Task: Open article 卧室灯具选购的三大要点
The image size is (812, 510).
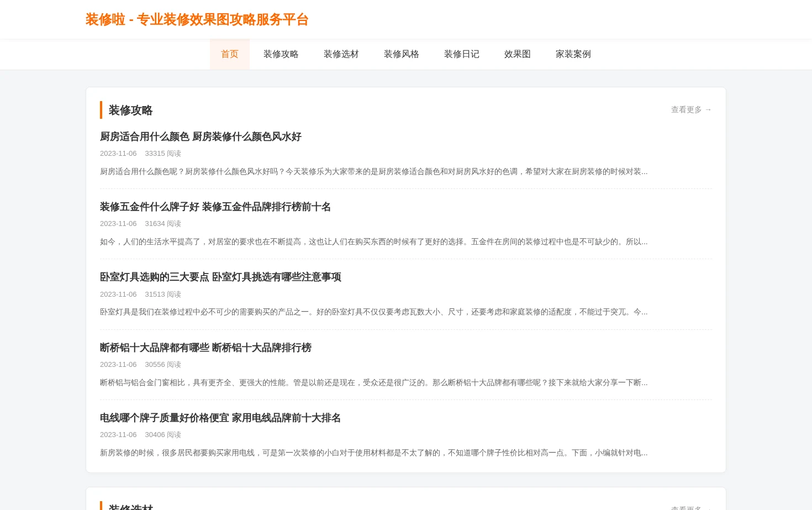Action: coord(220,277)
